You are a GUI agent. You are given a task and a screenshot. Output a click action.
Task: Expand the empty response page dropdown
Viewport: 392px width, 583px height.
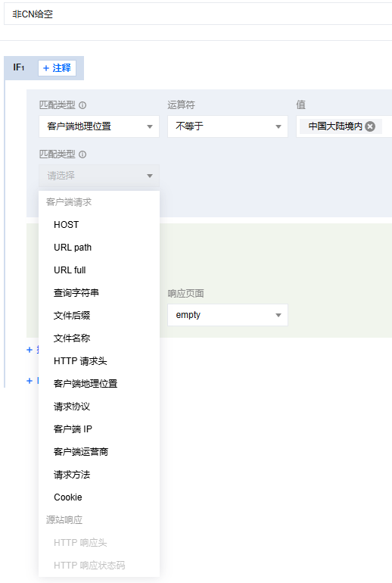pos(227,315)
